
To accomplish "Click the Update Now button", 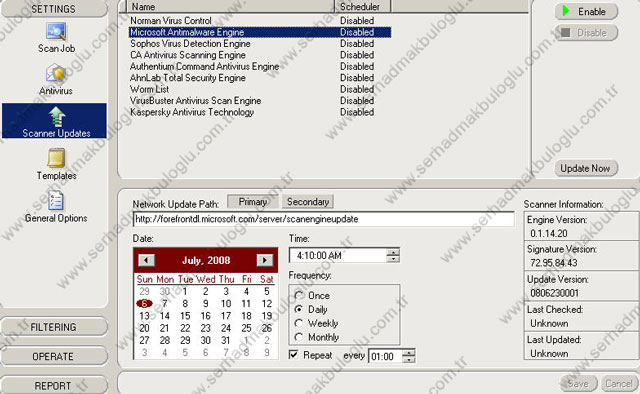I will click(586, 168).
